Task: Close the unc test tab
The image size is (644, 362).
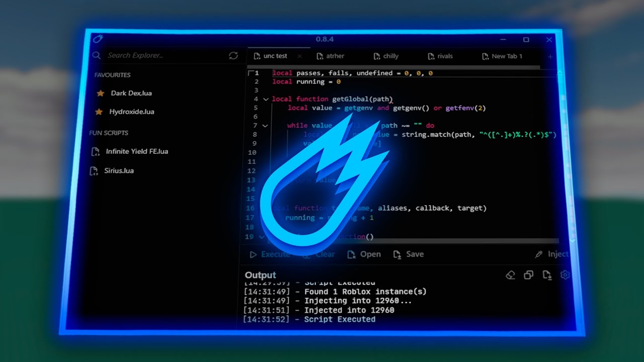Action: coord(299,56)
